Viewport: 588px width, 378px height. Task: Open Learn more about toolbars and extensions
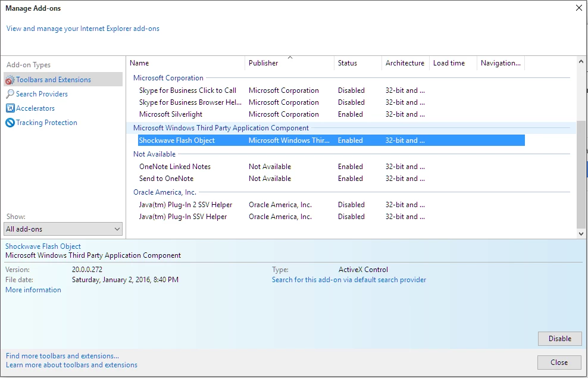pyautogui.click(x=71, y=365)
